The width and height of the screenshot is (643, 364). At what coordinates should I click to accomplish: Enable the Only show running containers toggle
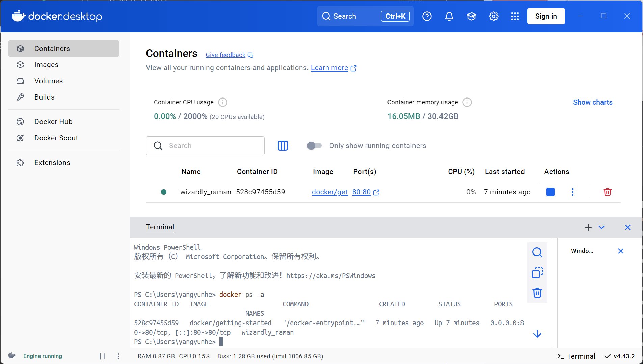[314, 146]
